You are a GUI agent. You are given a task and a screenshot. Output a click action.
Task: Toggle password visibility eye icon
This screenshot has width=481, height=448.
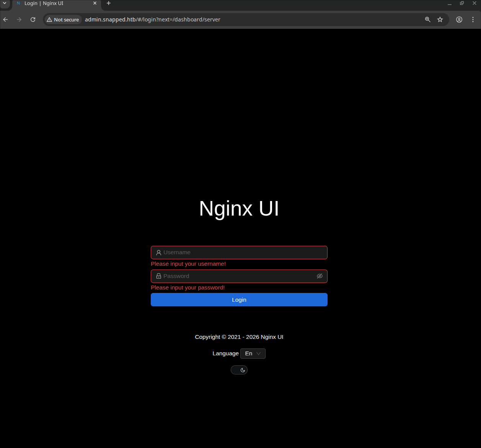point(320,276)
